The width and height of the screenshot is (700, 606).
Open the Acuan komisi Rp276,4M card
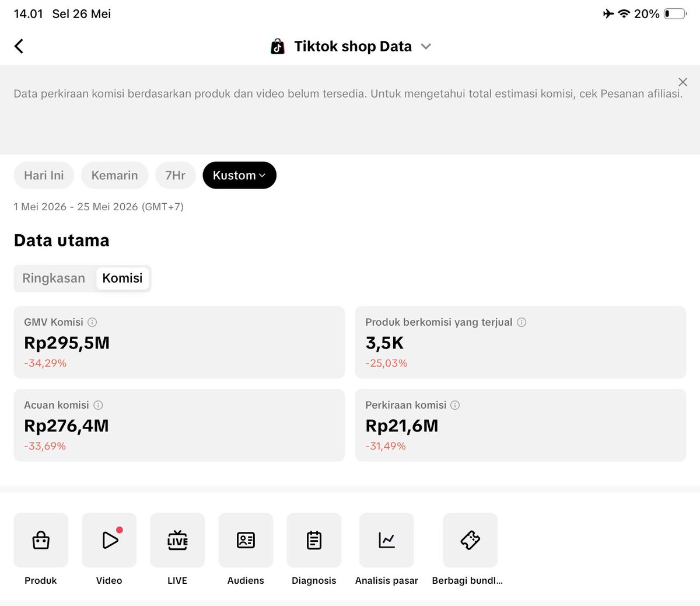179,425
